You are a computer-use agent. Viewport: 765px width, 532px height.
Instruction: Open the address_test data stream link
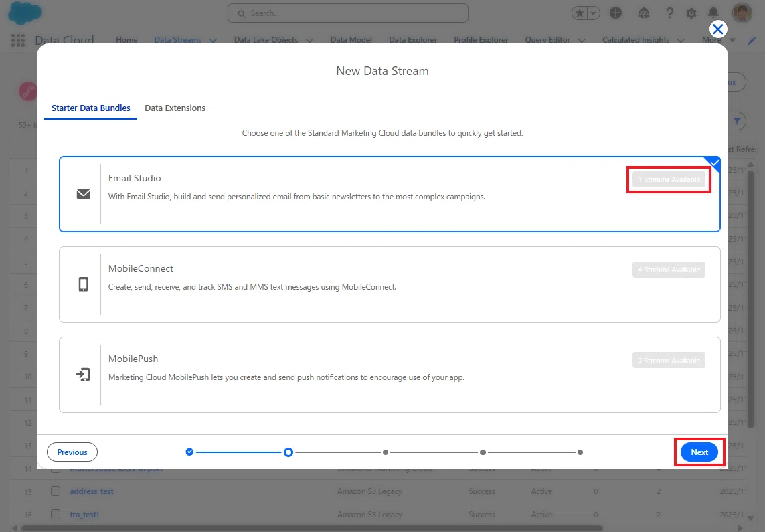[x=92, y=491]
